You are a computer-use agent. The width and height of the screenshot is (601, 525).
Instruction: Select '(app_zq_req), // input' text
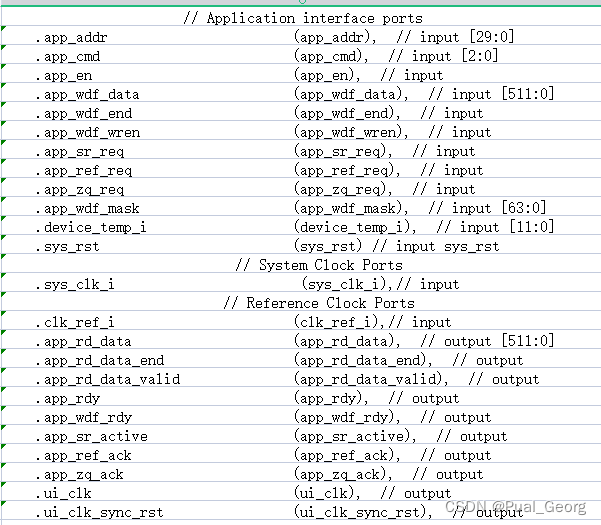[384, 189]
